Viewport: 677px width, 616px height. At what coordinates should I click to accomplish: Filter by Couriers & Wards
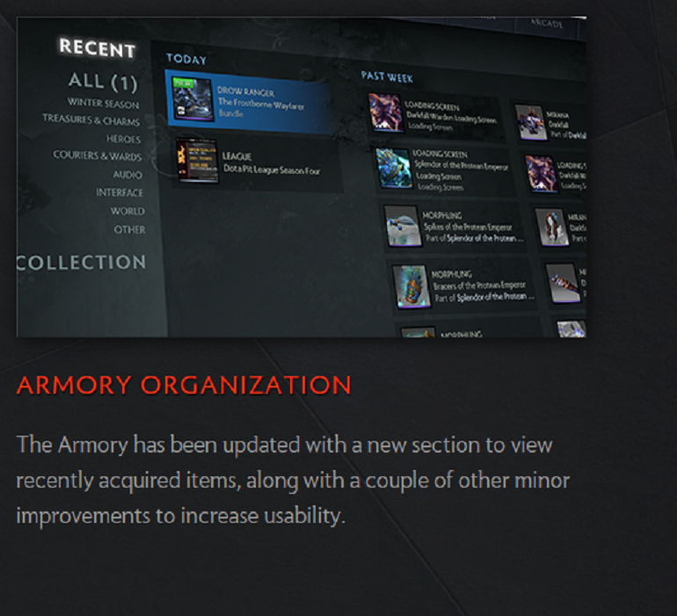click(97, 156)
